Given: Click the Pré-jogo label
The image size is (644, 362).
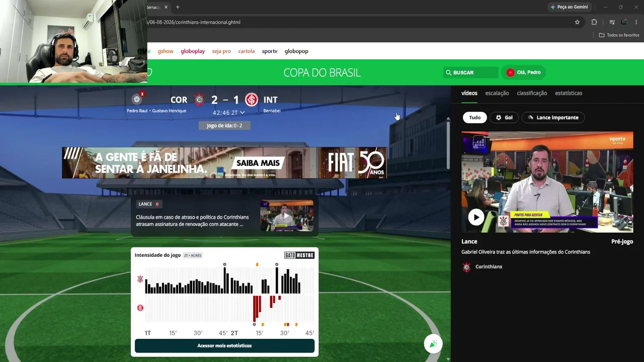Looking at the screenshot, I should pyautogui.click(x=622, y=242).
